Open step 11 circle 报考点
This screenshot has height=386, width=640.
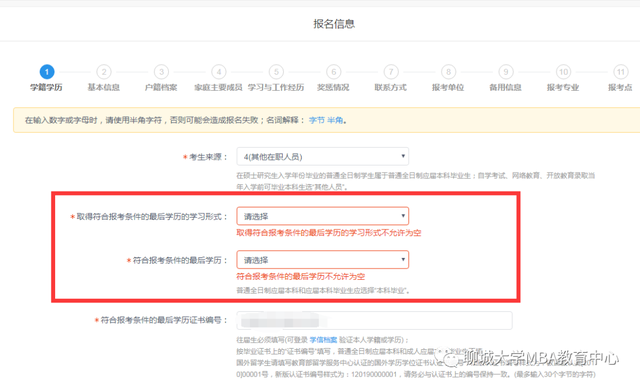[x=620, y=72]
